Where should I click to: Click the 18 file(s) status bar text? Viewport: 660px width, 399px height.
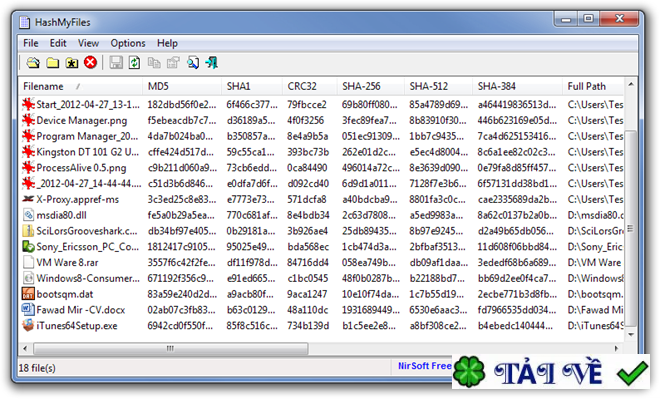(x=37, y=368)
